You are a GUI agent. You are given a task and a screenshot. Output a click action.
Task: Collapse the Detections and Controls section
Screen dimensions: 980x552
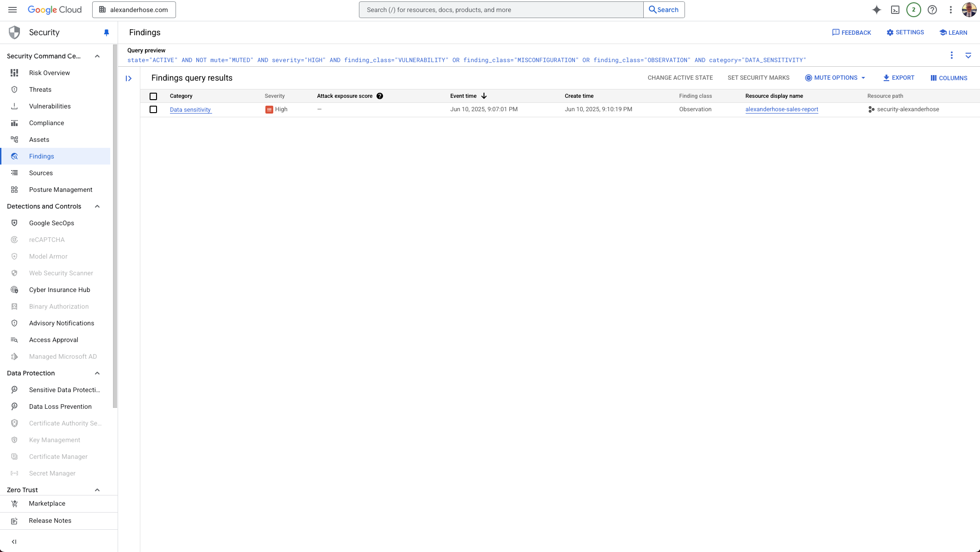97,206
